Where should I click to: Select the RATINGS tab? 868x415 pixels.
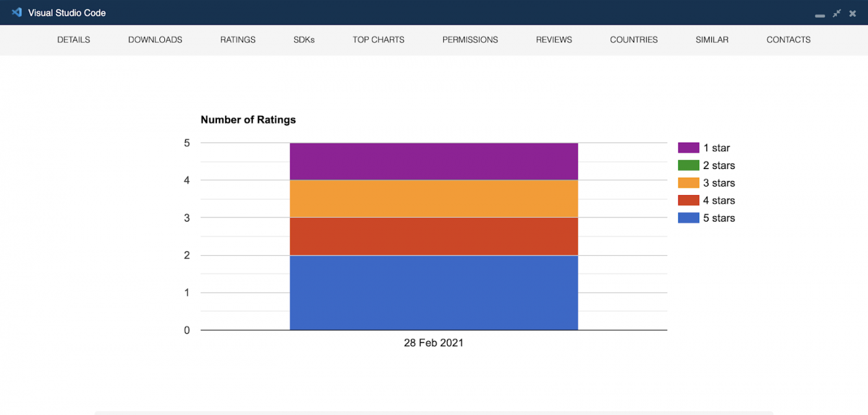238,40
